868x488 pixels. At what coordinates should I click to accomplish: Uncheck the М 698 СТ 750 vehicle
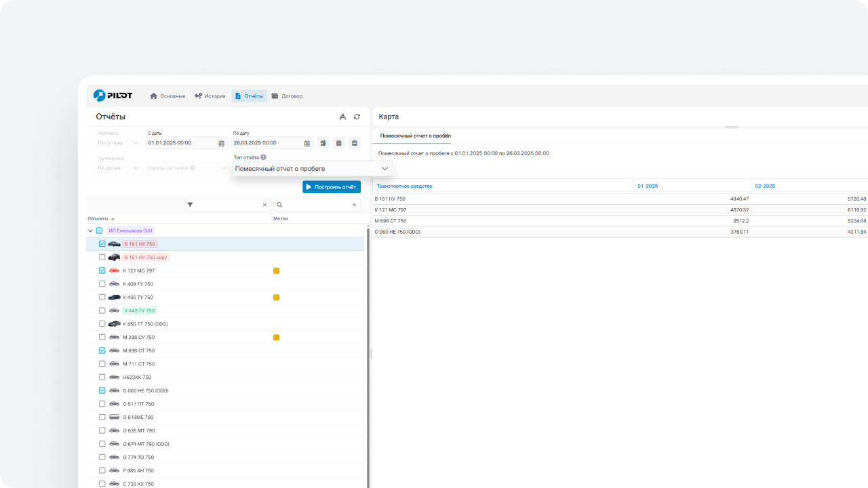102,350
